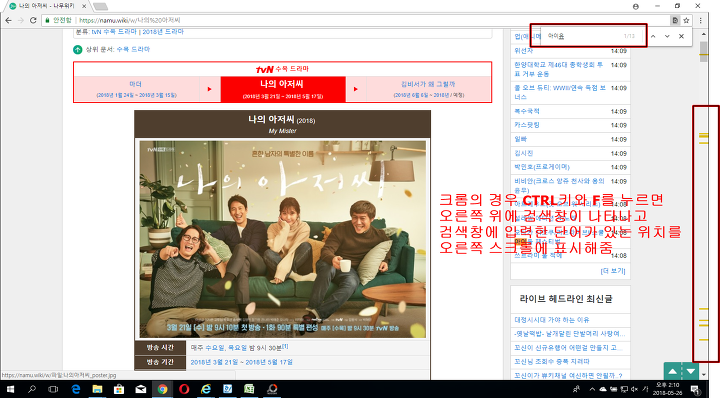This screenshot has width=720, height=398.
Task: Open recent change 김시진 link
Action: coord(523,153)
